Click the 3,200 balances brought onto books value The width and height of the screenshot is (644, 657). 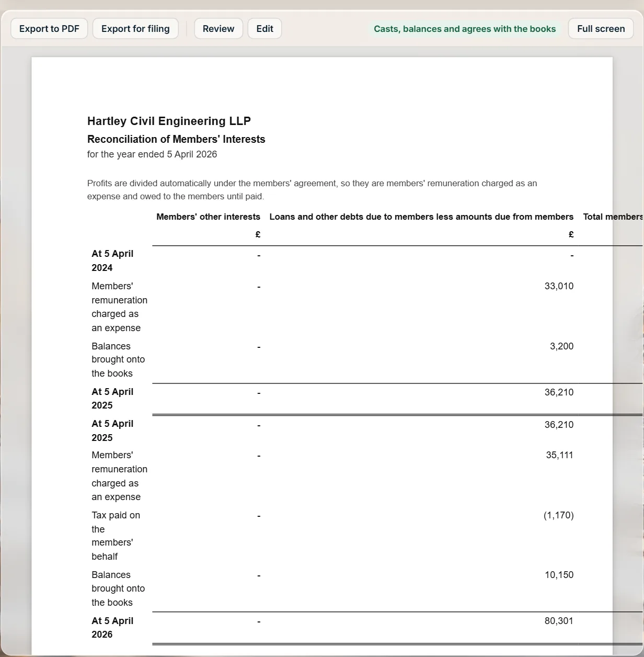(x=561, y=346)
